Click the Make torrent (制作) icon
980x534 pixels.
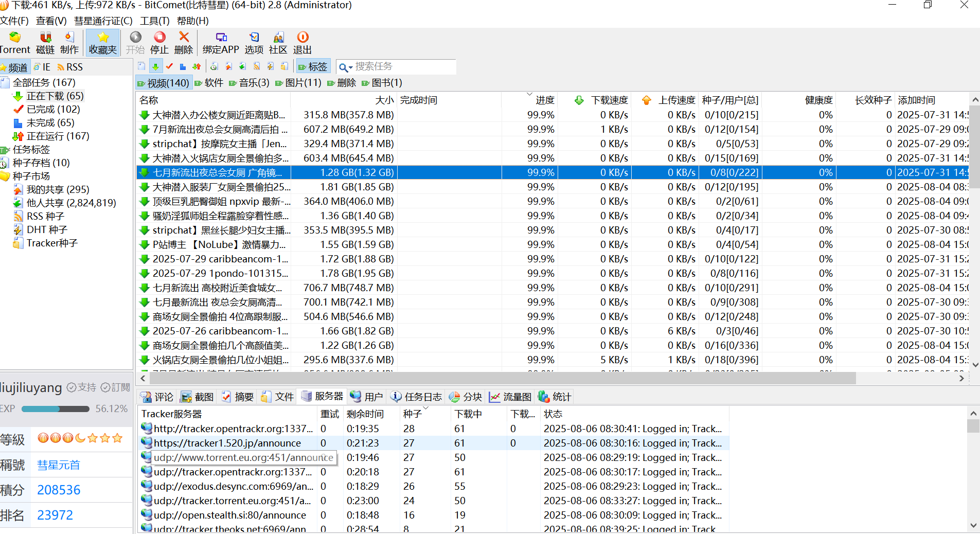coord(69,42)
